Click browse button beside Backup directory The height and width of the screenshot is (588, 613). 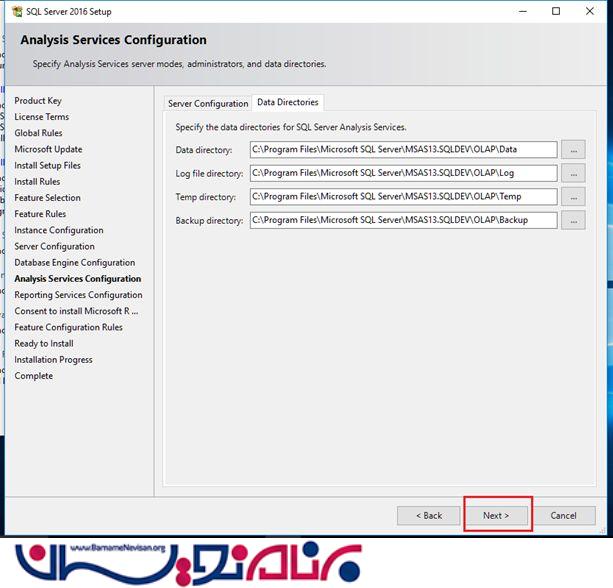point(573,220)
